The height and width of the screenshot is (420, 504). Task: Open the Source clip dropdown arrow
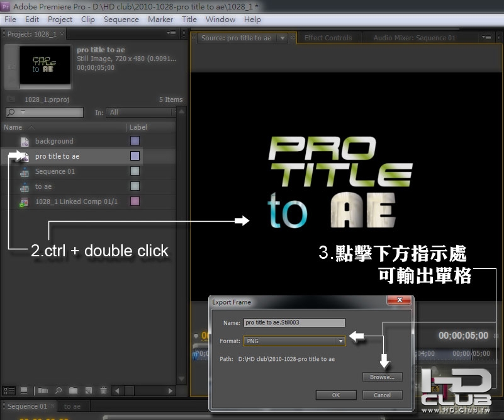(283, 38)
